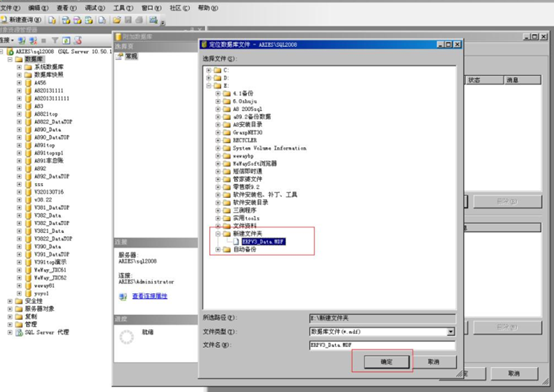Click the Disconnect icon in Object Explorer toolbar

tap(33, 41)
